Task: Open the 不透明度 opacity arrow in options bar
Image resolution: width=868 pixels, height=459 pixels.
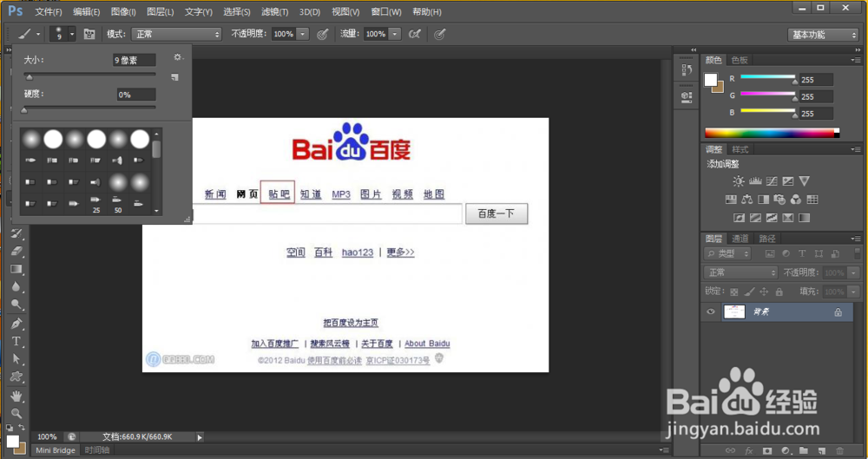Action: (303, 35)
